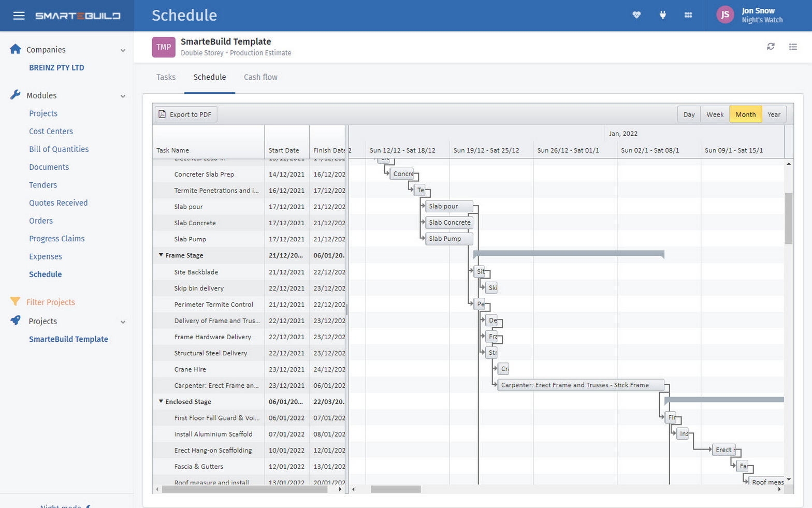The height and width of the screenshot is (508, 812).
Task: Export the schedule to PDF
Action: point(185,114)
